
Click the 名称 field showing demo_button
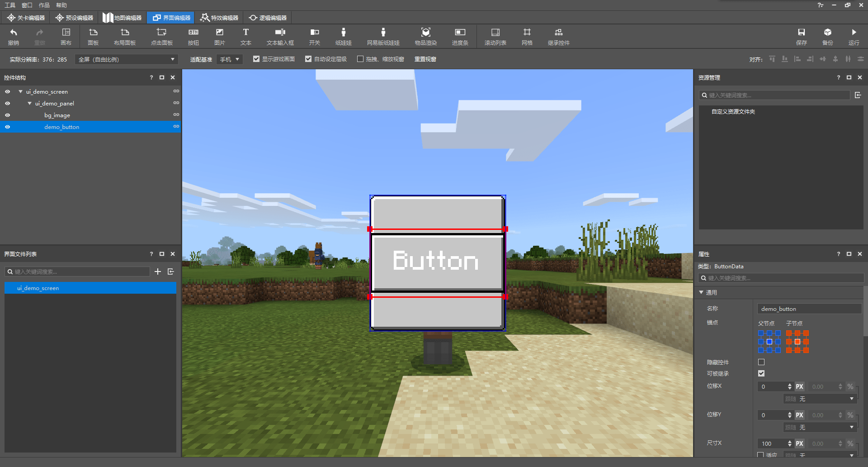[x=809, y=309]
